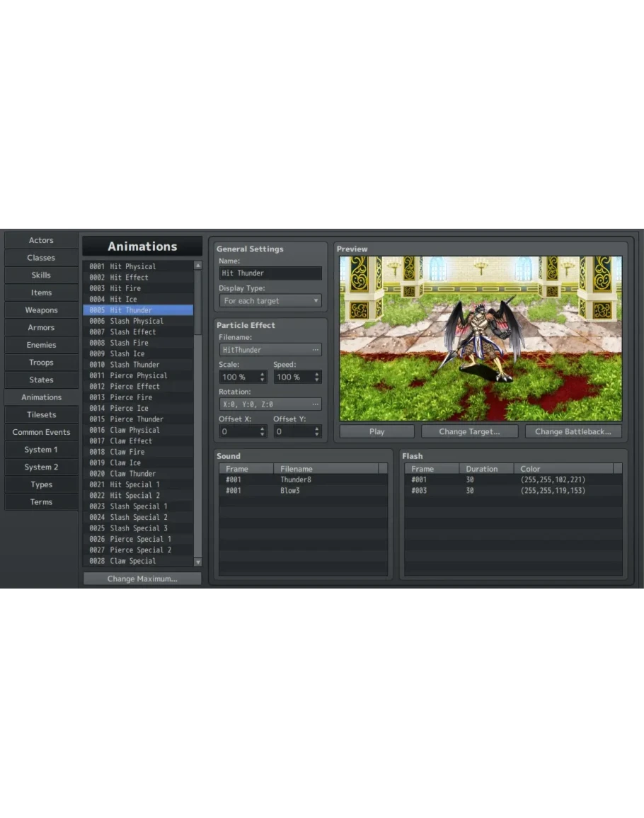Viewport: 644px width, 818px height.
Task: Click the Offset X spinner arrows
Action: point(263,431)
